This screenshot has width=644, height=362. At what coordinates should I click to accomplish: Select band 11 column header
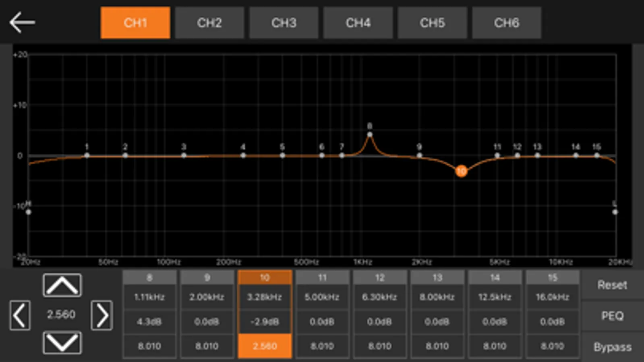(x=322, y=278)
